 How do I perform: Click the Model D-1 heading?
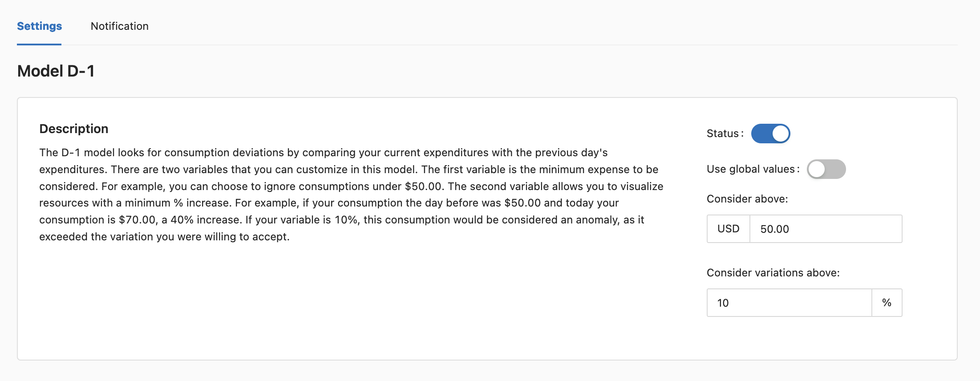(56, 71)
